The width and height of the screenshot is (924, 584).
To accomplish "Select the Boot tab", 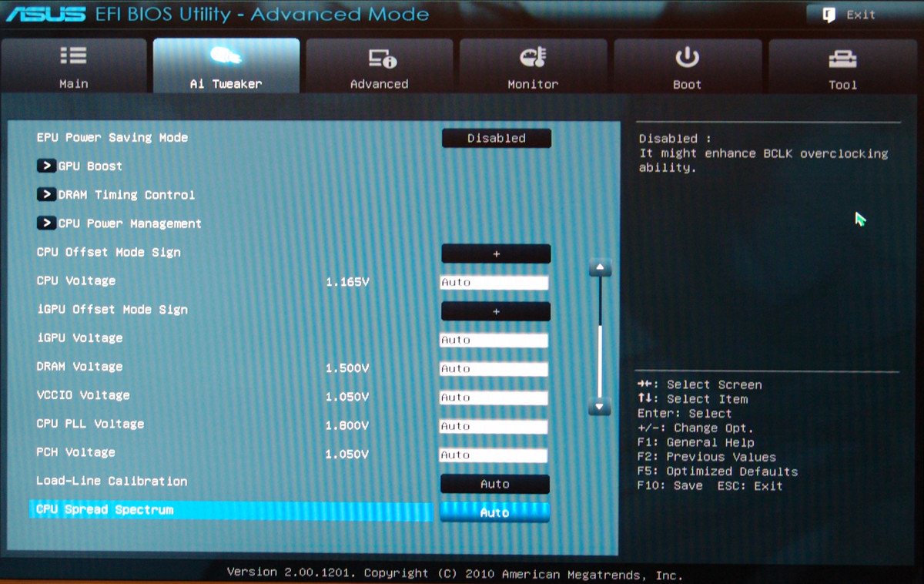I will pos(687,66).
